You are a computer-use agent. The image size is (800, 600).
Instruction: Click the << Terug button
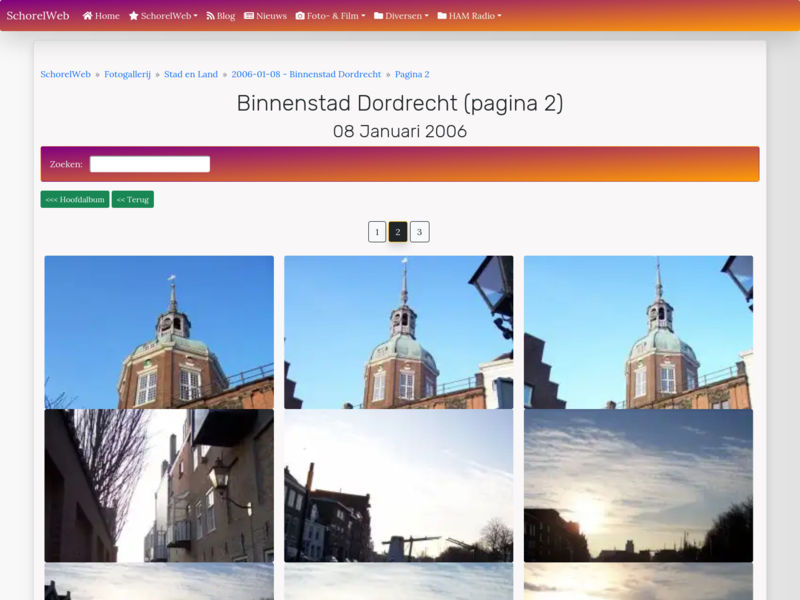[133, 199]
